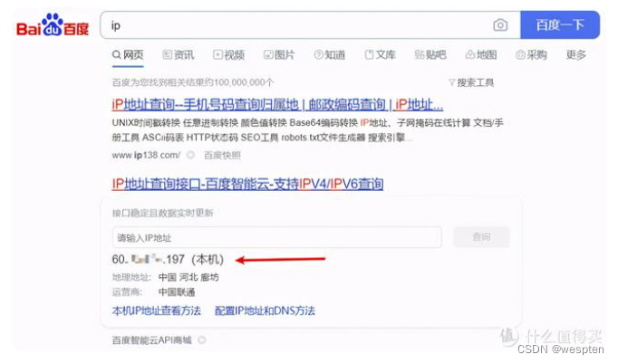Click icon next to 百度智能云API商城

coord(202,340)
